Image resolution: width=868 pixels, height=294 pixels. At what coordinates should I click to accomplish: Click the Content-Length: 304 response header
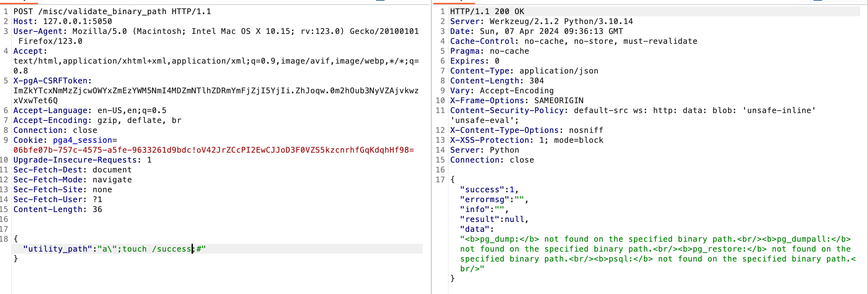497,81
